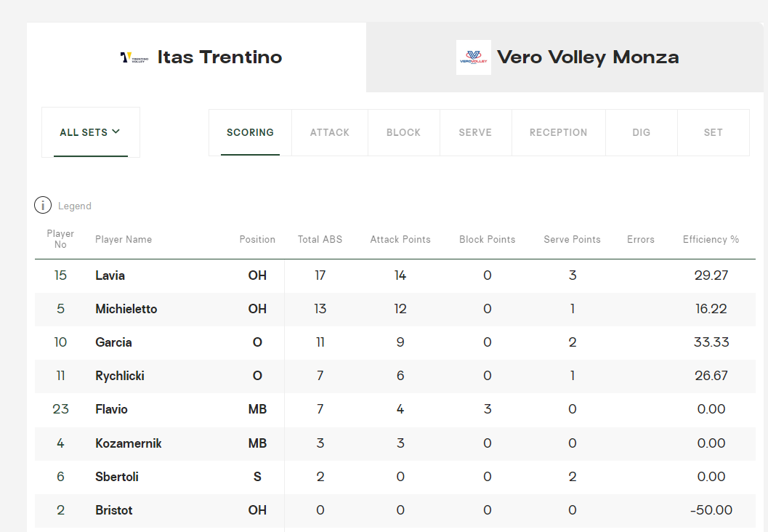Open the ATTACK statistics tab
Image resolution: width=768 pixels, height=532 pixels.
[330, 132]
